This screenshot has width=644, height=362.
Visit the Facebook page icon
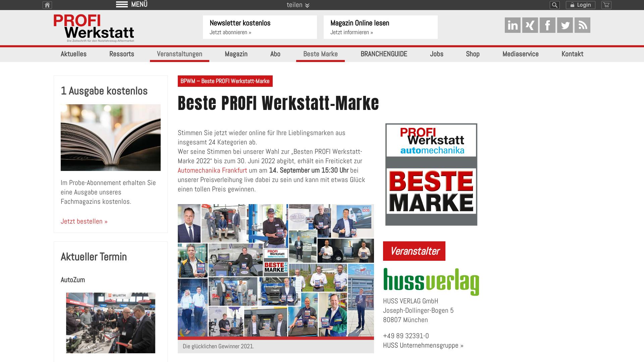click(x=547, y=25)
